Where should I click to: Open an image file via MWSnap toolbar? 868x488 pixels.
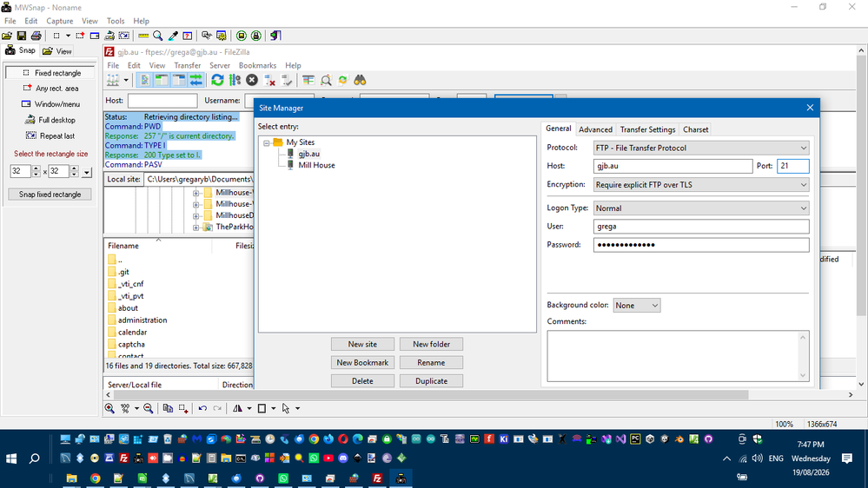(x=7, y=36)
